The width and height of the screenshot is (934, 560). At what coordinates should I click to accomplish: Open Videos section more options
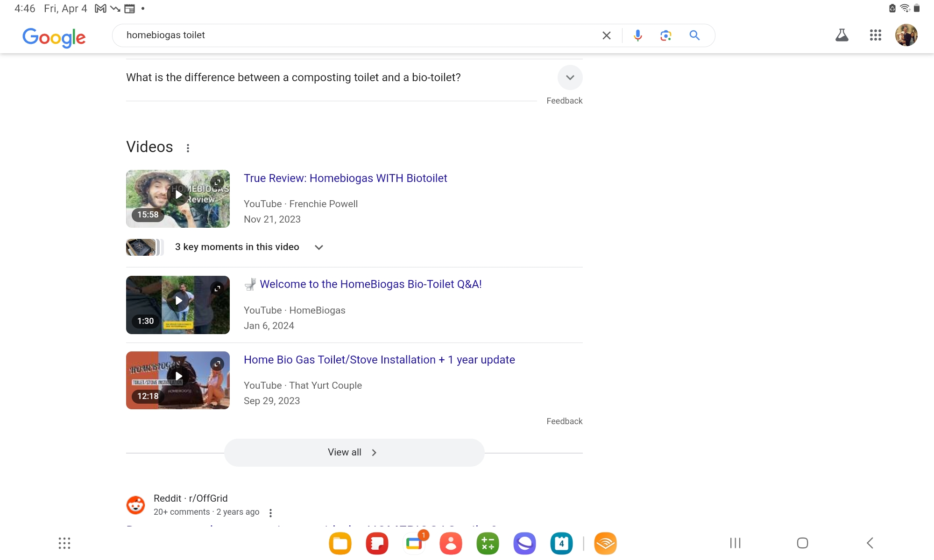pos(188,148)
